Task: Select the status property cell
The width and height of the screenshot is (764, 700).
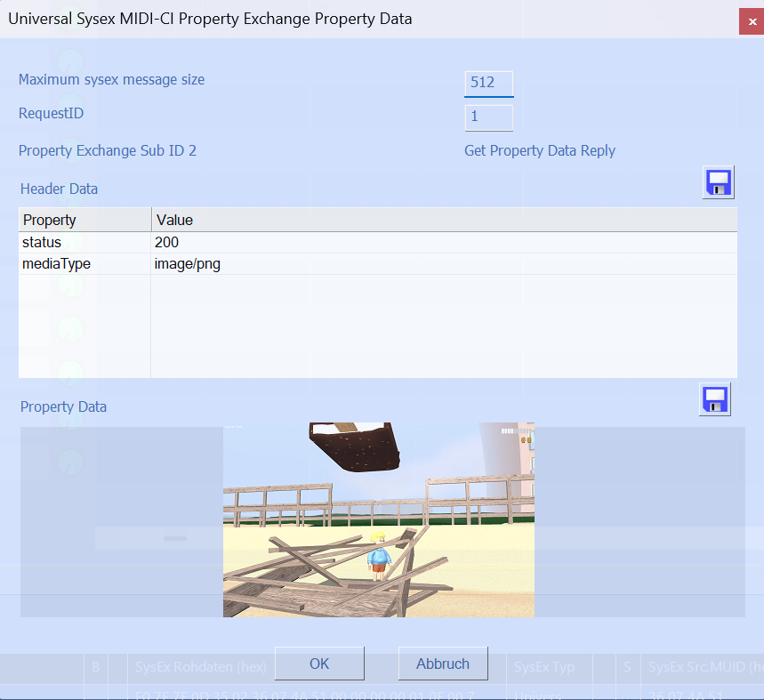Action: (x=84, y=242)
